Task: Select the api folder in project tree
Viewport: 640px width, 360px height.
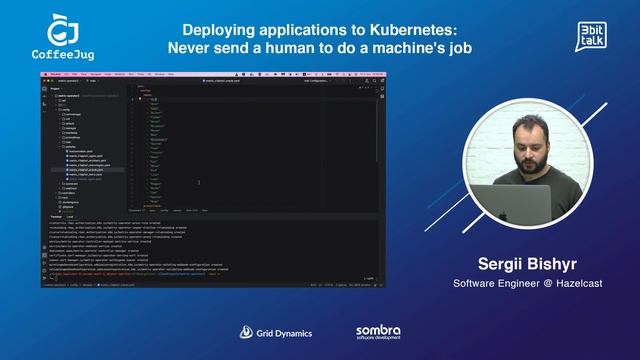Action: pyautogui.click(x=63, y=101)
